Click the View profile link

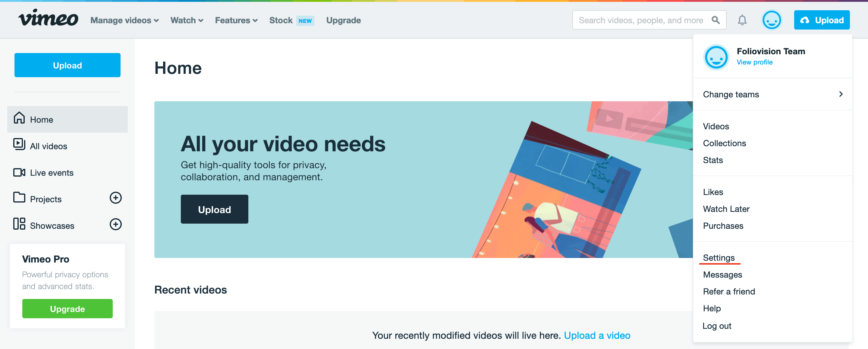coord(754,62)
